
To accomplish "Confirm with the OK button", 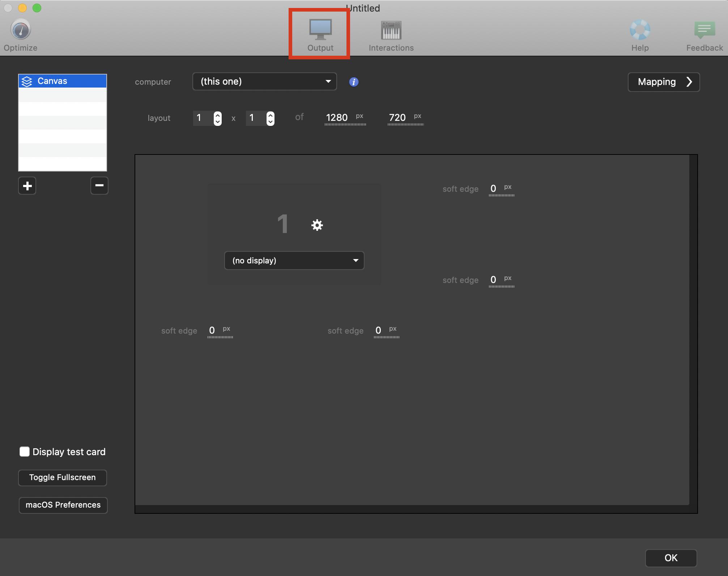I will click(671, 558).
